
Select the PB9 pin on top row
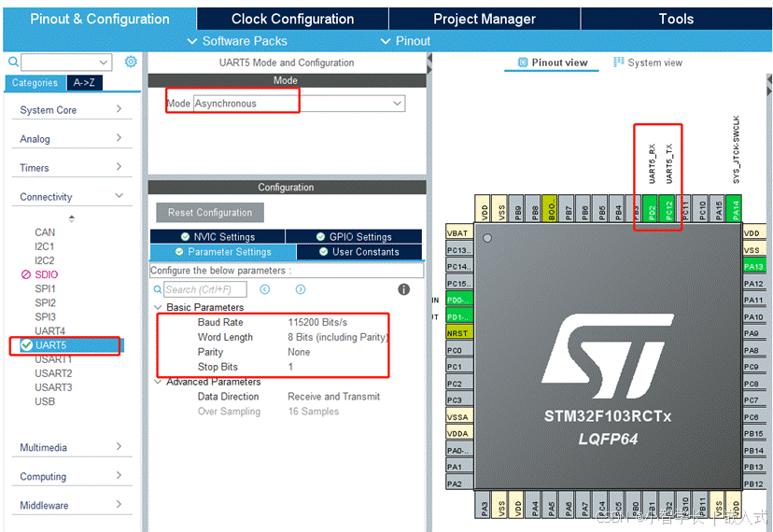pyautogui.click(x=517, y=208)
